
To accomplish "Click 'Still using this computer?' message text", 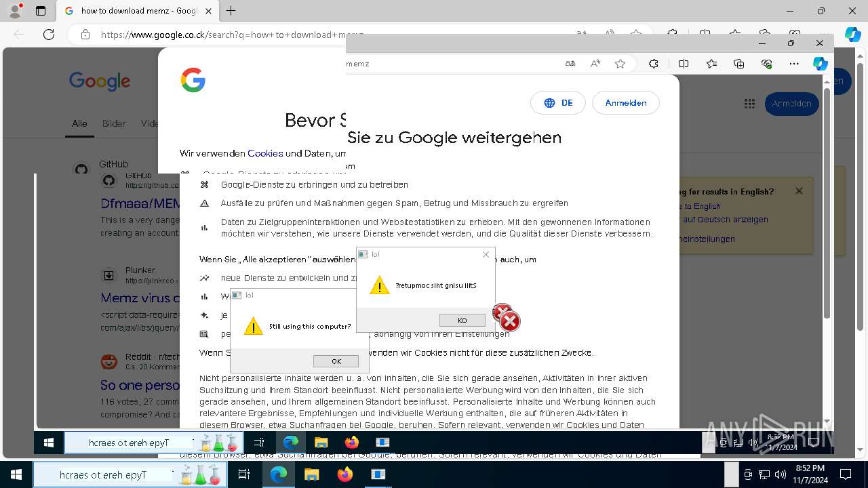I will point(310,327).
